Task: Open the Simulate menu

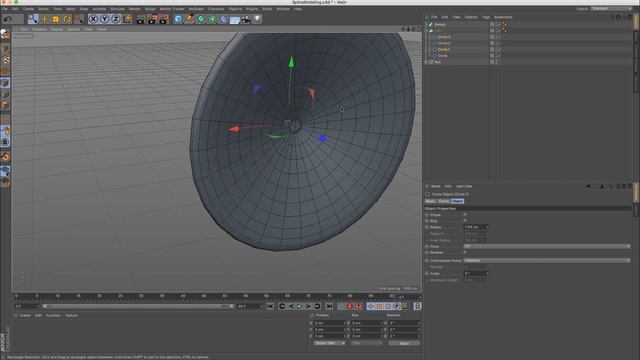Action: [x=117, y=9]
